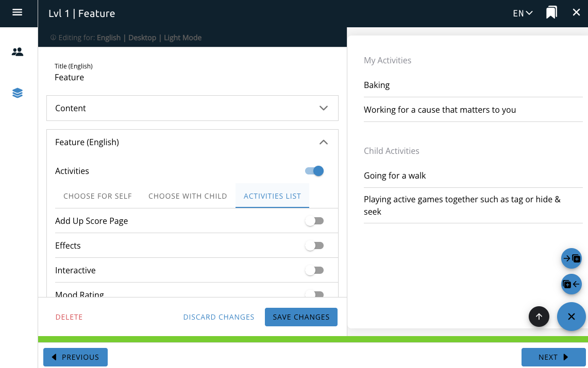Click the Save Changes button
The height and width of the screenshot is (368, 588).
point(301,317)
